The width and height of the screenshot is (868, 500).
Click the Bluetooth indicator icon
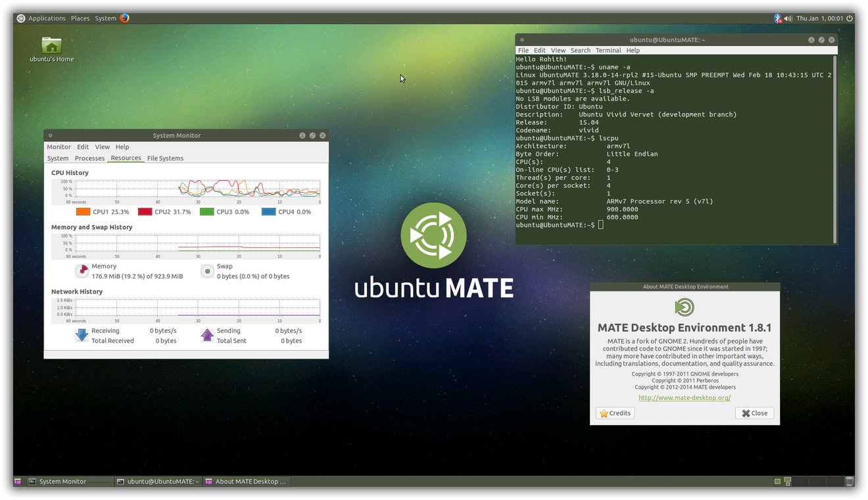777,18
